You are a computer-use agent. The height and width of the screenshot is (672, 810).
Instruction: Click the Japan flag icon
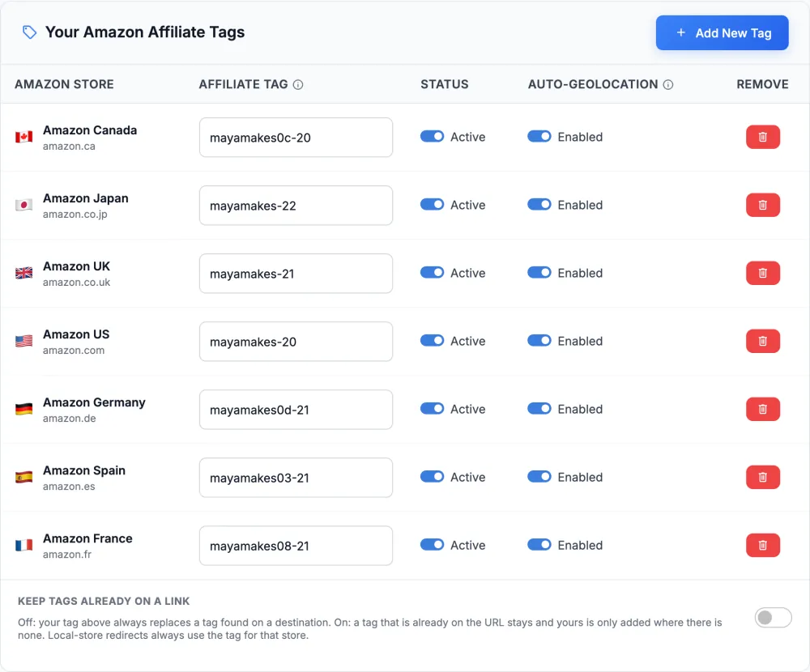[x=23, y=205]
